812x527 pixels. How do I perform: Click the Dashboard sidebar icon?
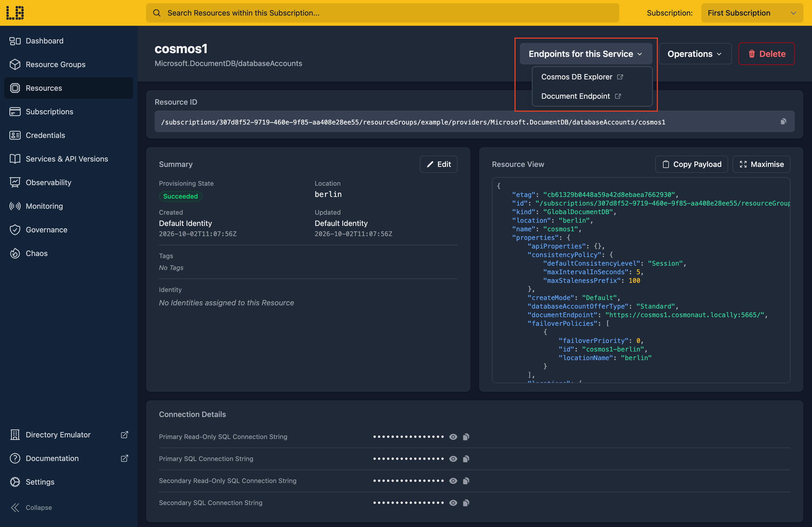pos(15,41)
